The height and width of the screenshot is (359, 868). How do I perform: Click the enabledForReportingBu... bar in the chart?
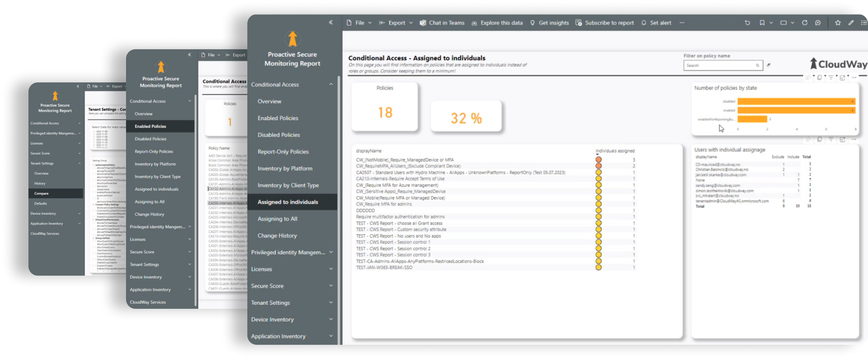[x=752, y=119]
